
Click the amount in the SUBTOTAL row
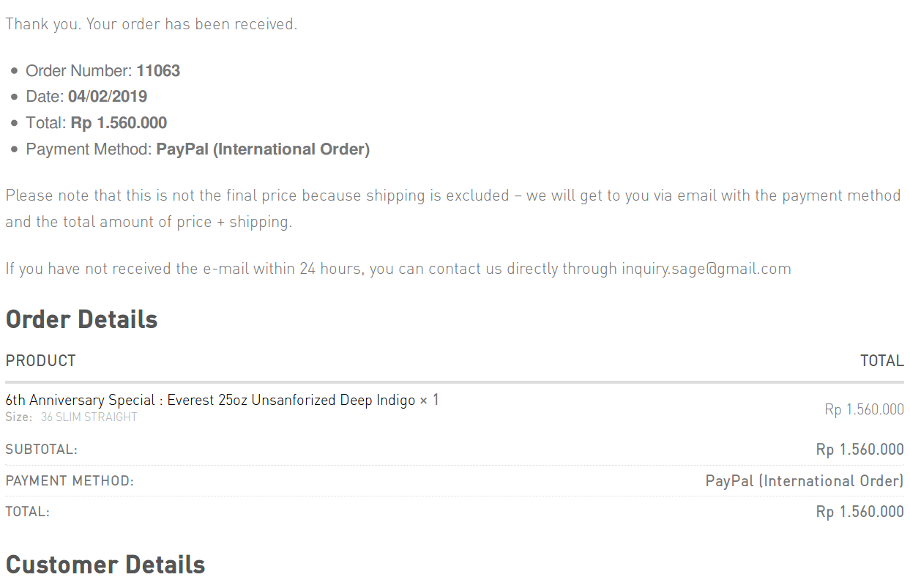click(859, 450)
